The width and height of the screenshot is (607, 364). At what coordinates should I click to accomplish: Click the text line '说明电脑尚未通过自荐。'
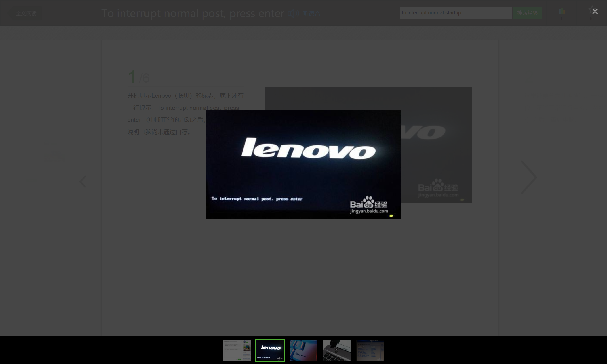[x=160, y=132]
